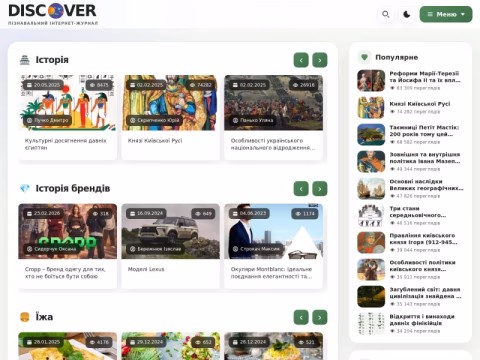Click the temple icon beside Історія
Screen dimensions: 480x360
pos(25,60)
